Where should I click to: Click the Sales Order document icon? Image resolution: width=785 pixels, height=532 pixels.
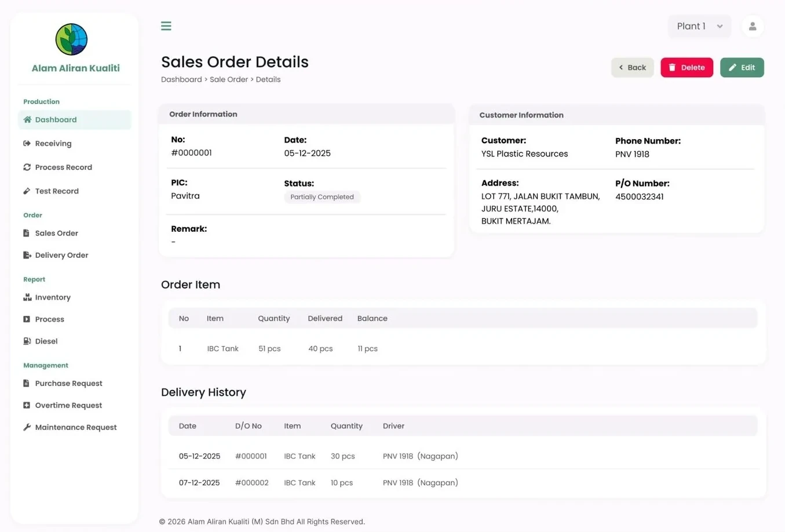[26, 233]
